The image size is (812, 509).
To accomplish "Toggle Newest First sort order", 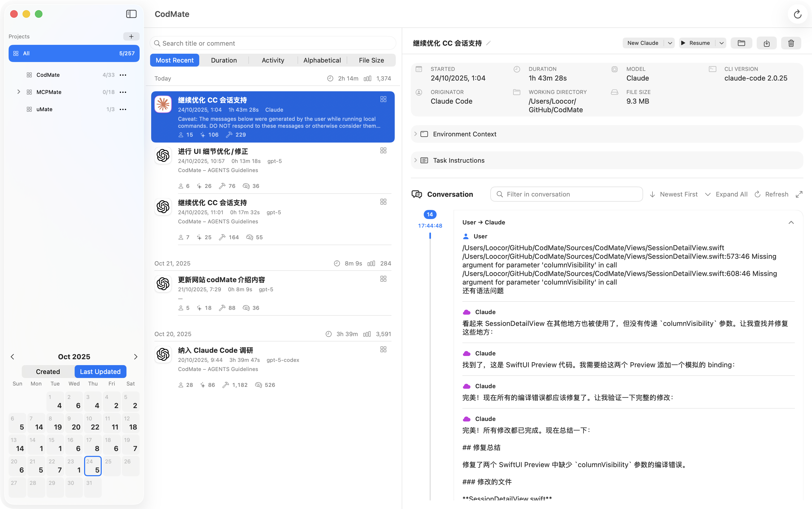I will pyautogui.click(x=674, y=194).
